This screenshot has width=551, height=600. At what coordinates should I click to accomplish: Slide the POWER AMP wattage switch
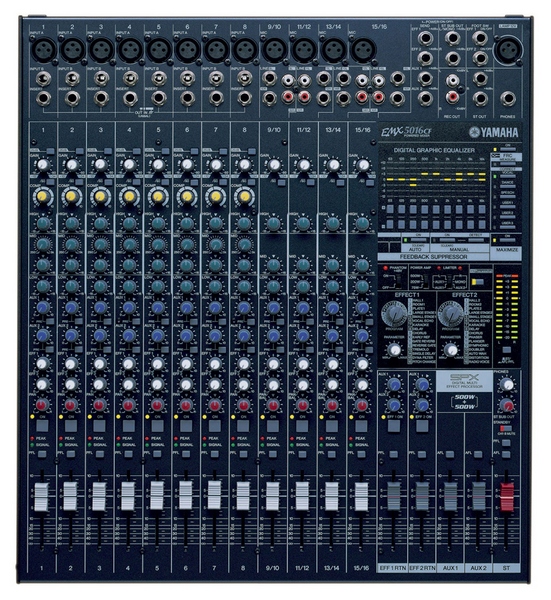(x=424, y=281)
